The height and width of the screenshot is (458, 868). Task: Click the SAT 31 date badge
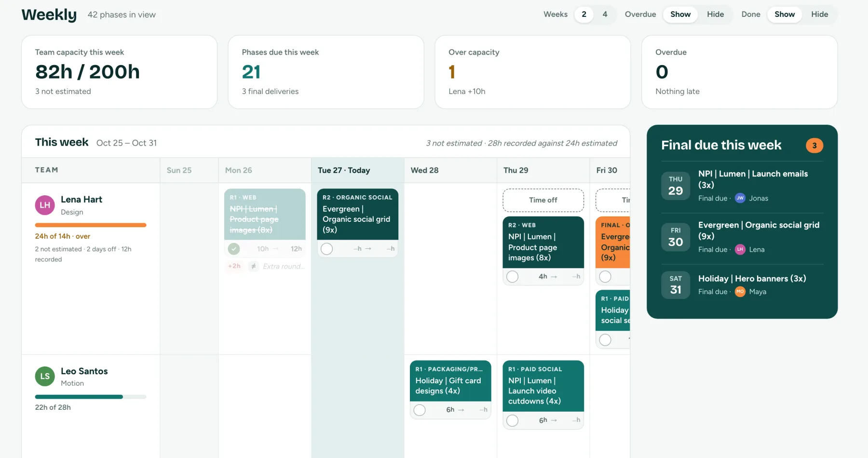pyautogui.click(x=676, y=285)
